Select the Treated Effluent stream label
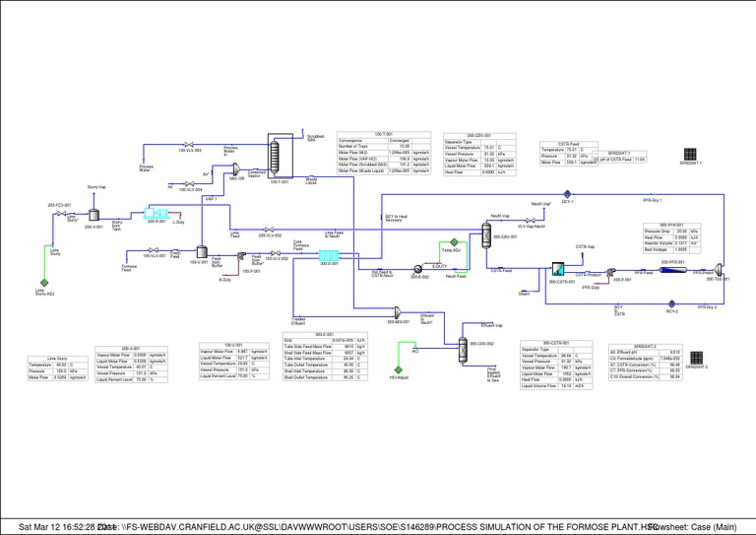Image resolution: width=756 pixels, height=535 pixels. (x=298, y=321)
